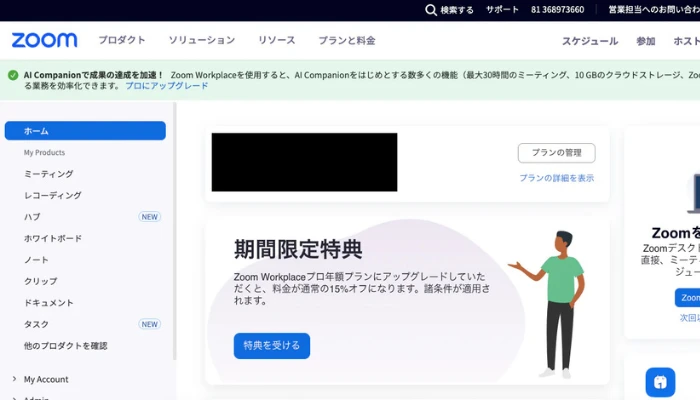Click the 検索する search text
The width and height of the screenshot is (700, 400).
pos(457,10)
